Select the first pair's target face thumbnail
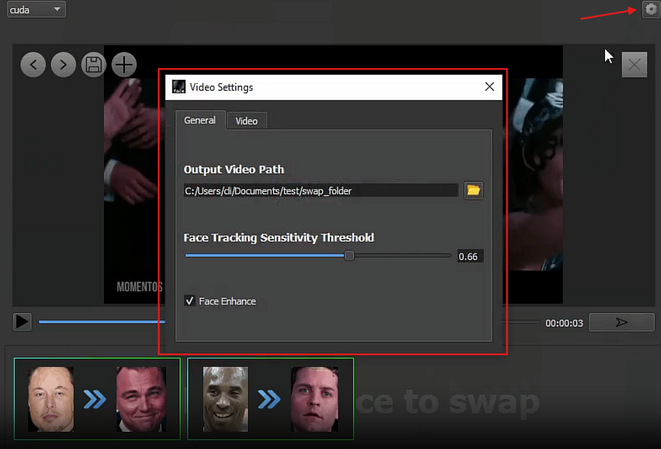Image resolution: width=661 pixels, height=449 pixels. click(x=141, y=399)
